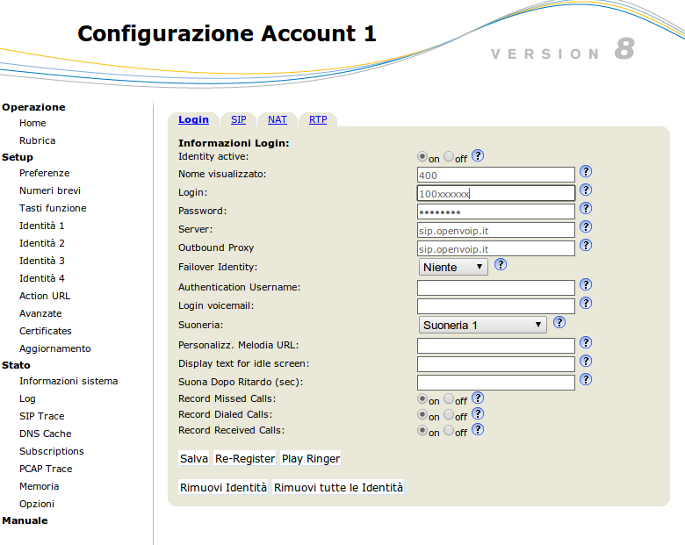The width and height of the screenshot is (685, 545).
Task: Open help icon for Identity active
Action: coord(478,155)
